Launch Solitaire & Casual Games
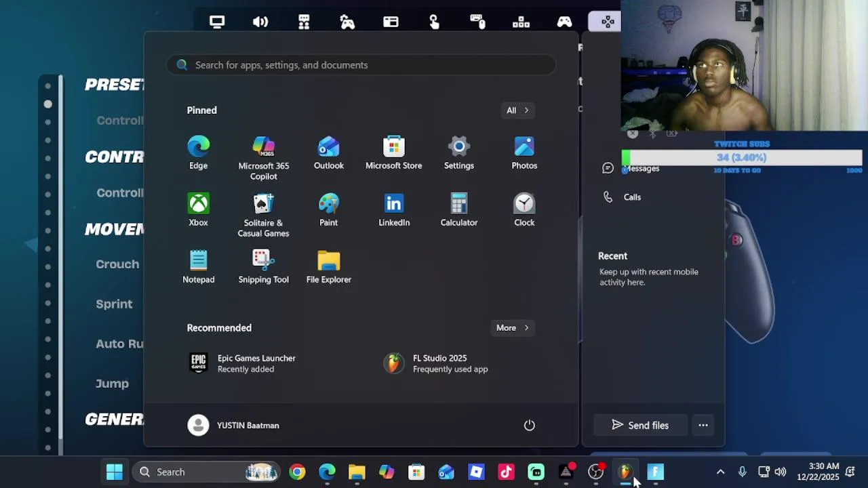868x488 pixels. 263,216
